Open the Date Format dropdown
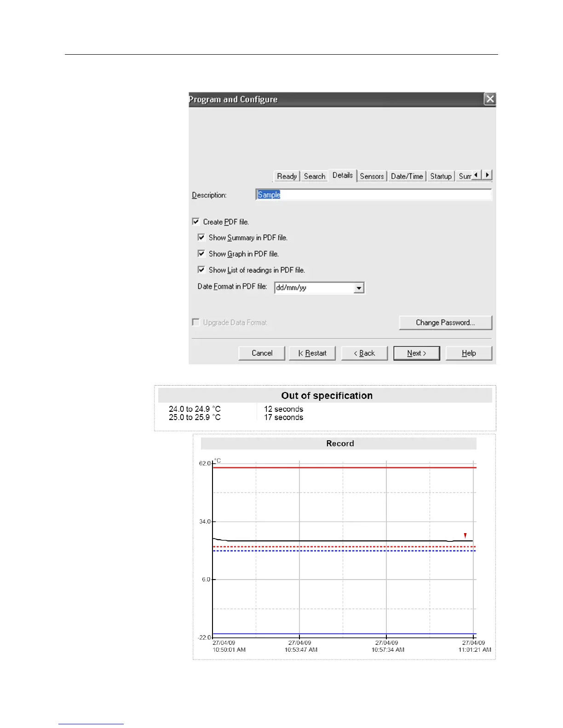 click(x=359, y=288)
